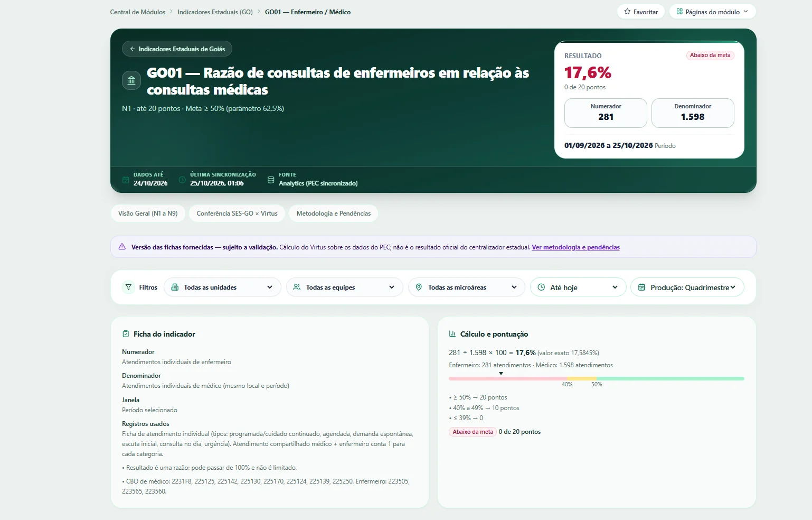This screenshot has height=520, width=812.
Task: Click the Denominador 1.598 card
Action: click(693, 113)
